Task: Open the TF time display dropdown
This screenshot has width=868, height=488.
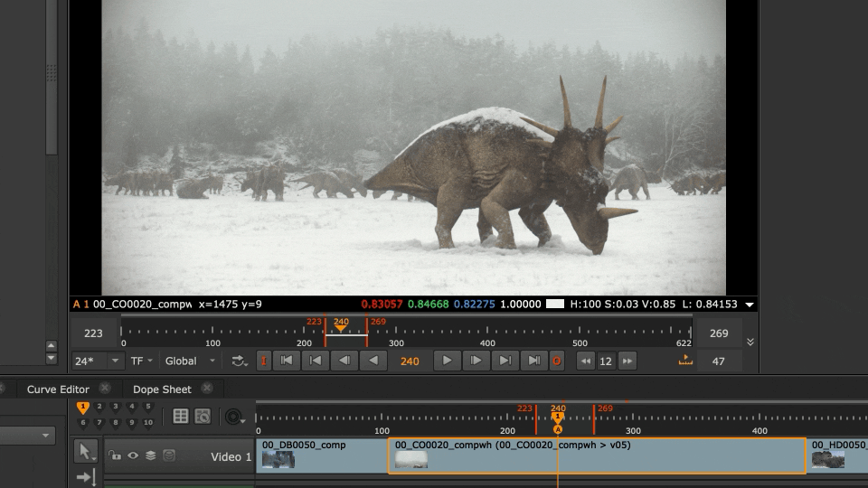Action: coord(142,361)
